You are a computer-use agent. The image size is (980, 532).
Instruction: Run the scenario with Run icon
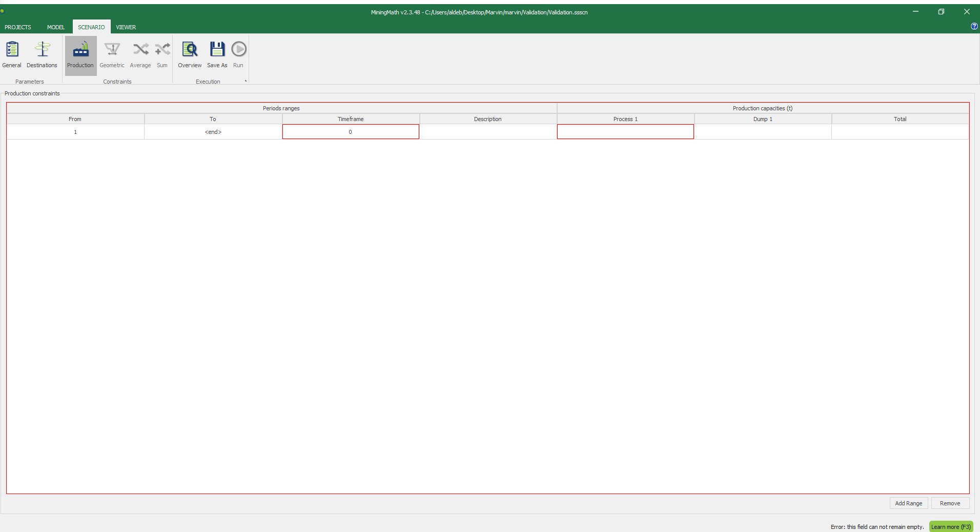pos(238,50)
